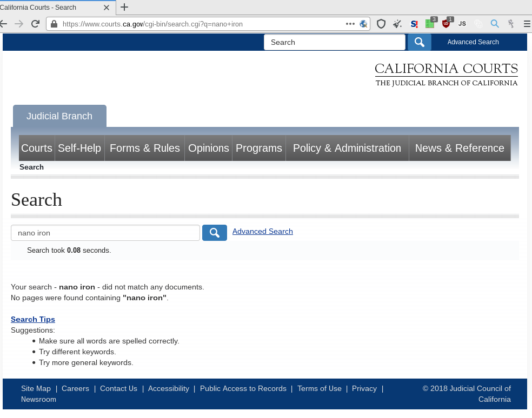Open the Newsroom footer link
This screenshot has height=418, width=532.
[x=39, y=399]
